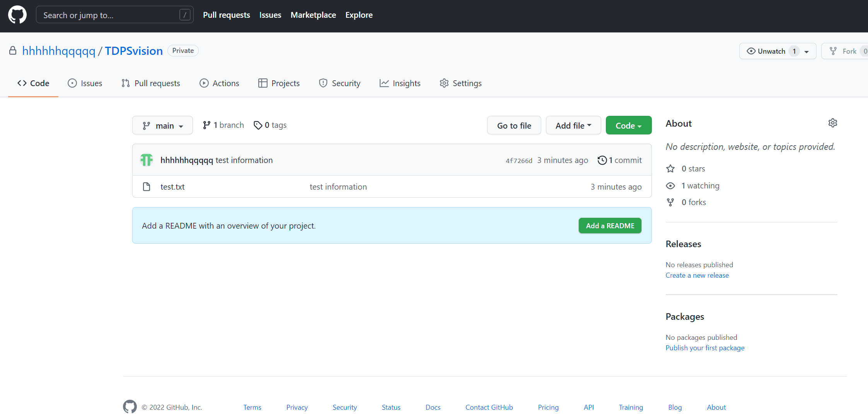Image resolution: width=868 pixels, height=414 pixels.
Task: Click the GitHub logo in header
Action: [x=17, y=15]
